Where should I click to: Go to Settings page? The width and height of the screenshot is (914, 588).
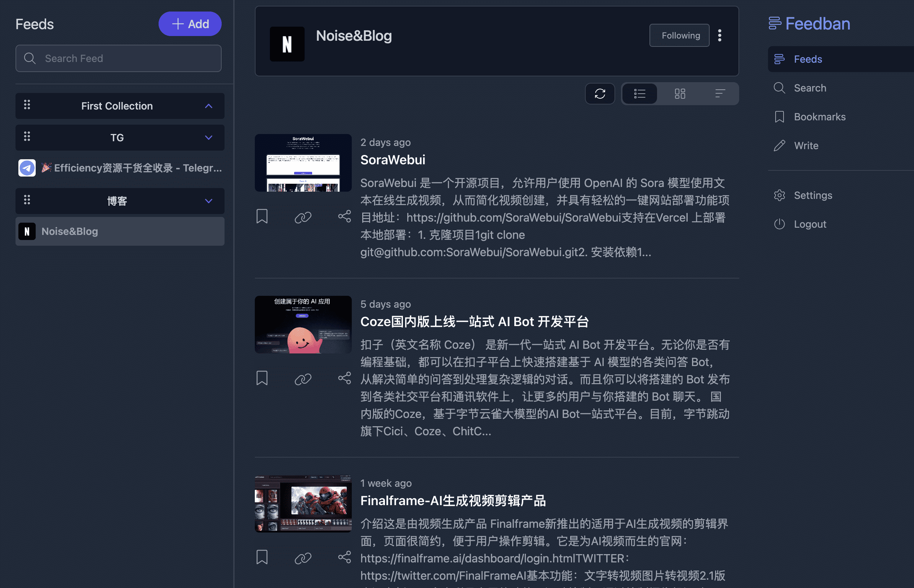point(813,196)
